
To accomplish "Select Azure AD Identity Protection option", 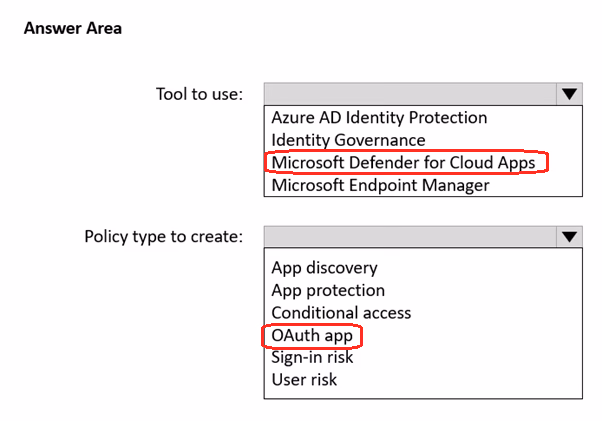I will (379, 117).
